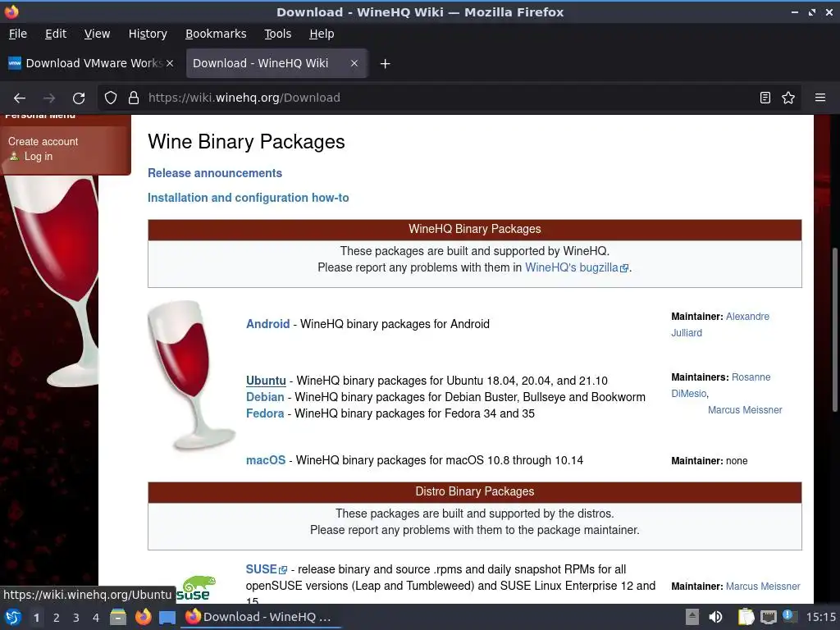Open the volume control in the tray
The image size is (840, 630).
(715, 617)
